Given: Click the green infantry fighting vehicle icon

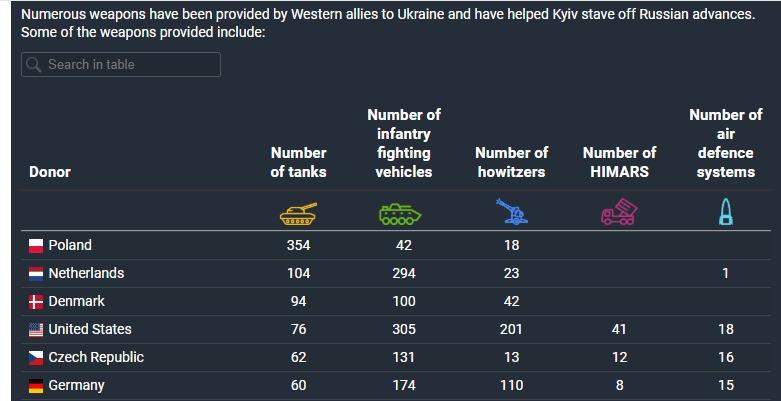Looking at the screenshot, I should 403,212.
